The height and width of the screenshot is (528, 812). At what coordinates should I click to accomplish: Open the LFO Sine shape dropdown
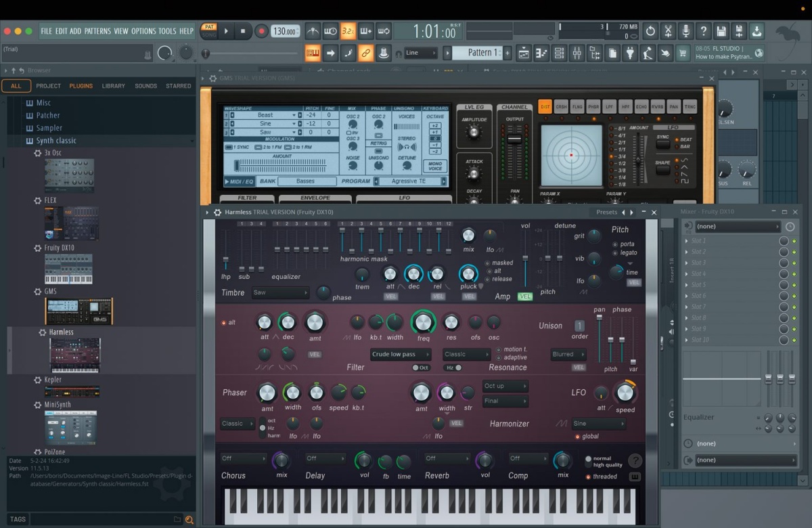pyautogui.click(x=598, y=424)
